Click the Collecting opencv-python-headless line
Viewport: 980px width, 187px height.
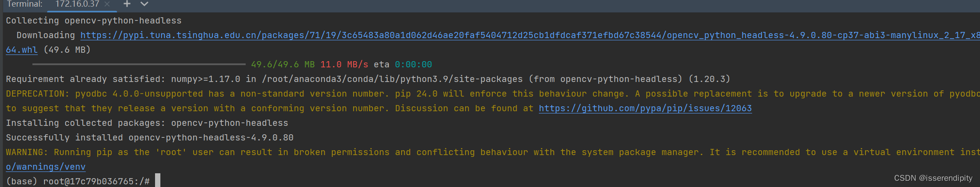click(x=94, y=21)
